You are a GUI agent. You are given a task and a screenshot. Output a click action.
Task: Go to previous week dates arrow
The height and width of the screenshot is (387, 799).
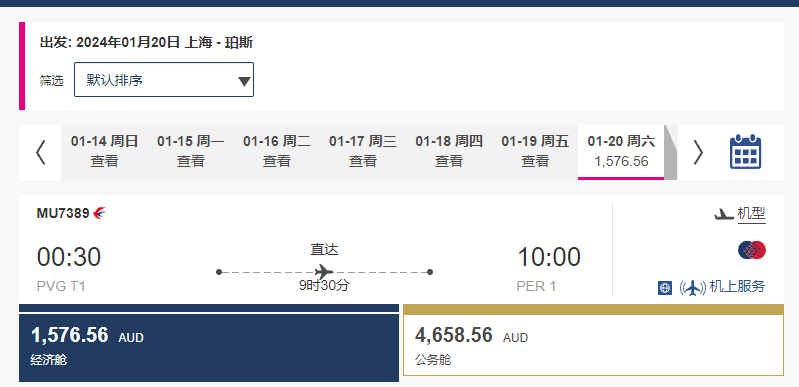point(40,152)
